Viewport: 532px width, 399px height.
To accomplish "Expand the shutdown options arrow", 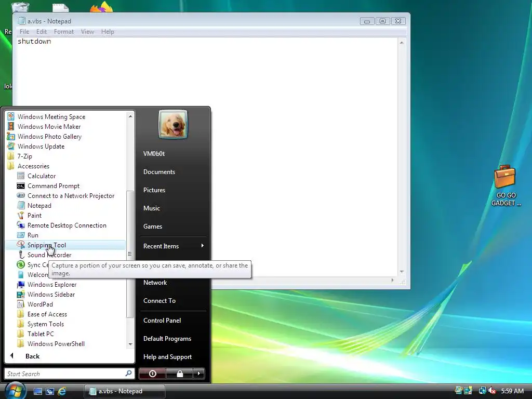I will pyautogui.click(x=199, y=374).
